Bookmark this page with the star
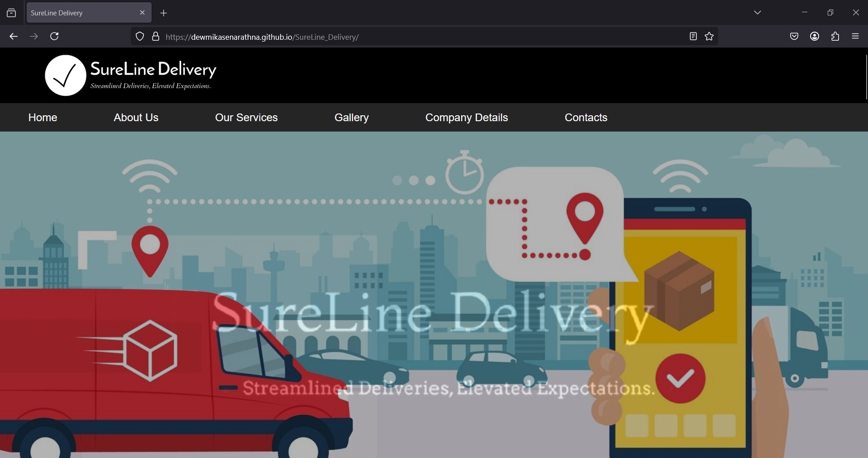This screenshot has height=458, width=868. click(x=709, y=37)
